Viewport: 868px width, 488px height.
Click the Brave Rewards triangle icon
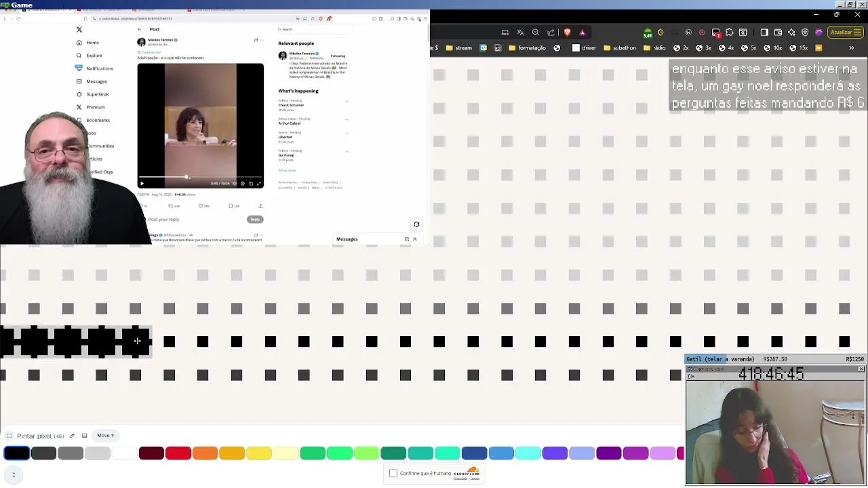(x=582, y=32)
